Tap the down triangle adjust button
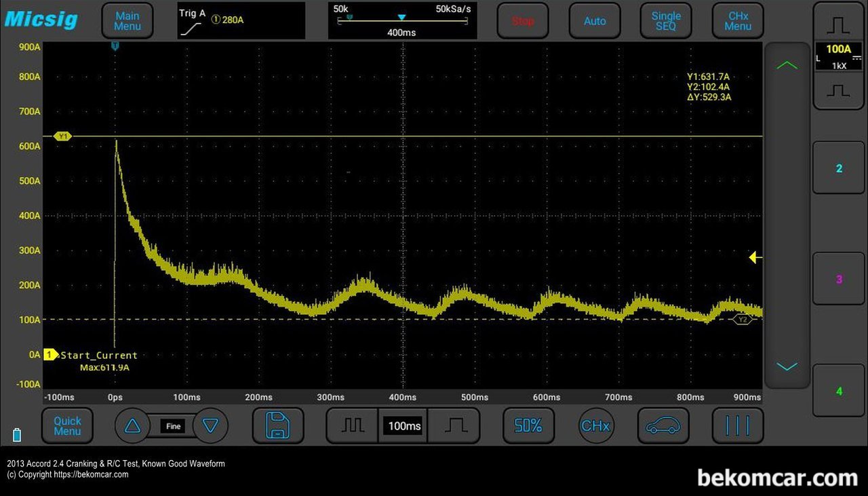The height and width of the screenshot is (496, 868). (x=211, y=425)
